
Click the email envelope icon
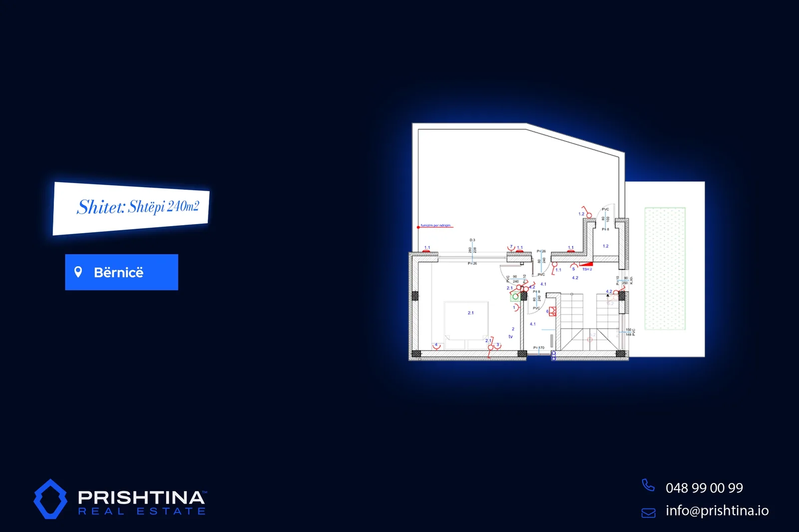coord(648,513)
